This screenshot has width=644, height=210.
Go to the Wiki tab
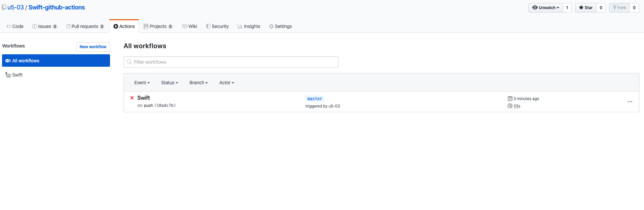pos(190,26)
